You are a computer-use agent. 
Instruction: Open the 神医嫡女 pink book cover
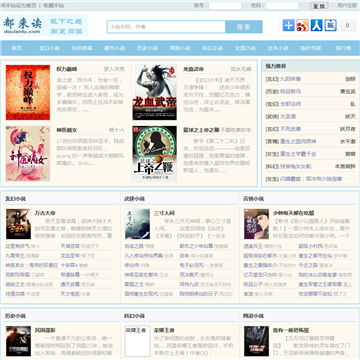pyautogui.click(x=28, y=154)
